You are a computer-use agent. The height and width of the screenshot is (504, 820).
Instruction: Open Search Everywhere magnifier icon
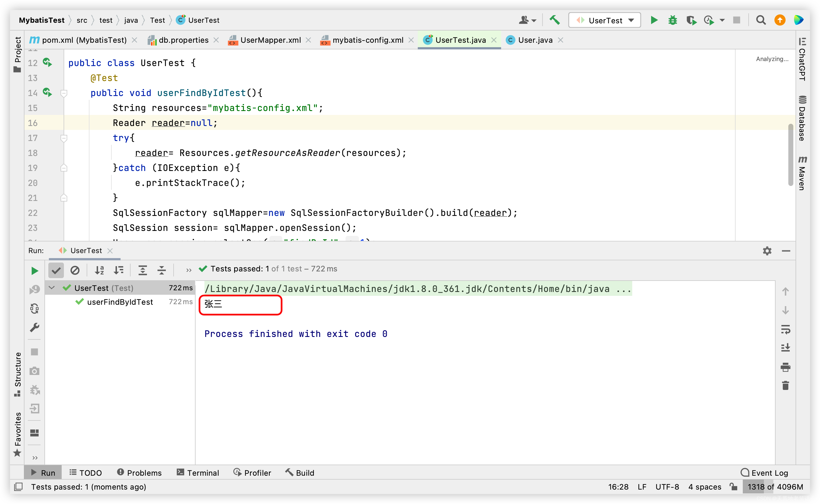click(761, 20)
